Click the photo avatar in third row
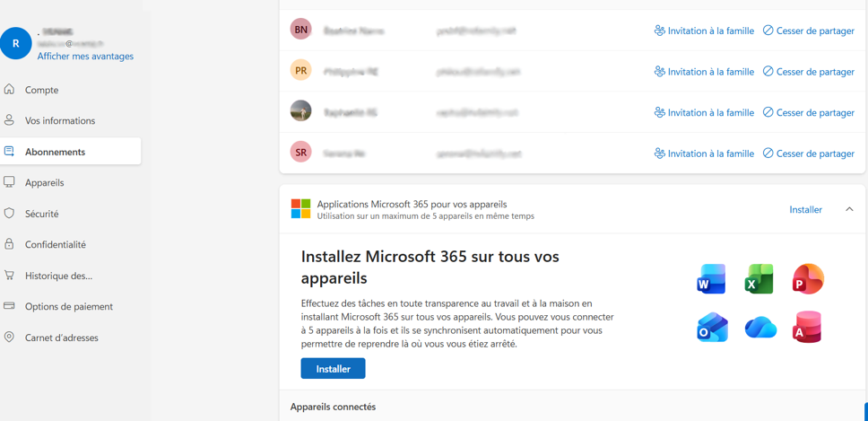Image resolution: width=868 pixels, height=421 pixels. (x=300, y=110)
